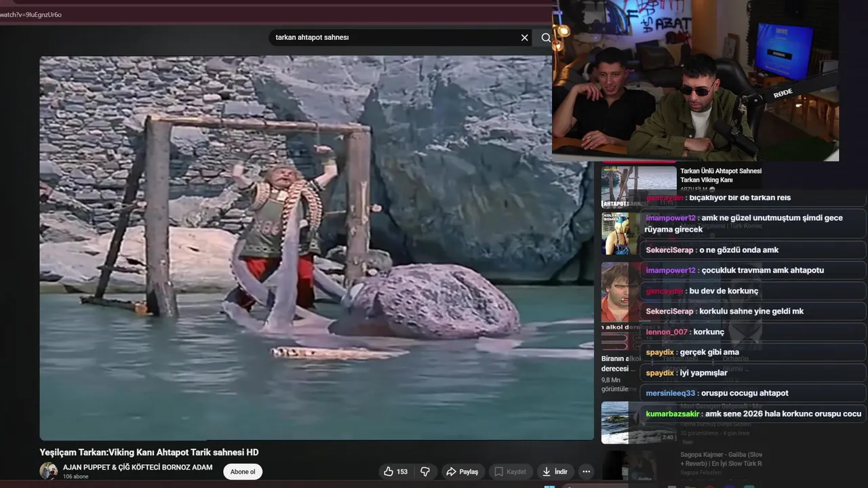Click the 106 abone subscriber count

pyautogui.click(x=76, y=476)
